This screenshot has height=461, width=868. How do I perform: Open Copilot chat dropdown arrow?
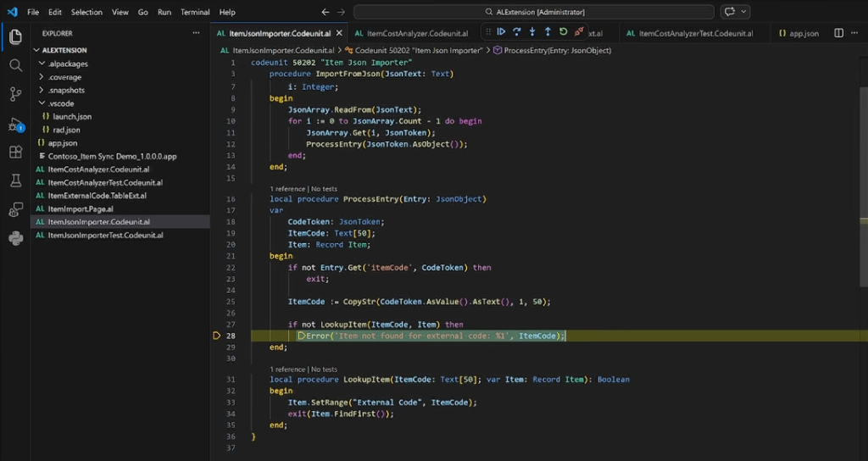[x=743, y=12]
